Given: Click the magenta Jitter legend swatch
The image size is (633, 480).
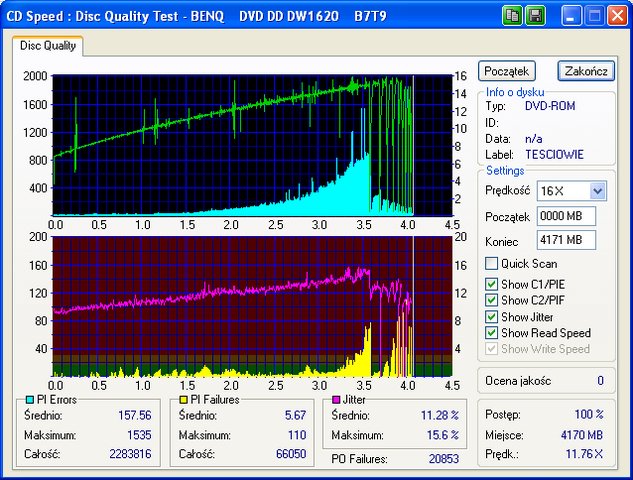Looking at the screenshot, I should 335,400.
